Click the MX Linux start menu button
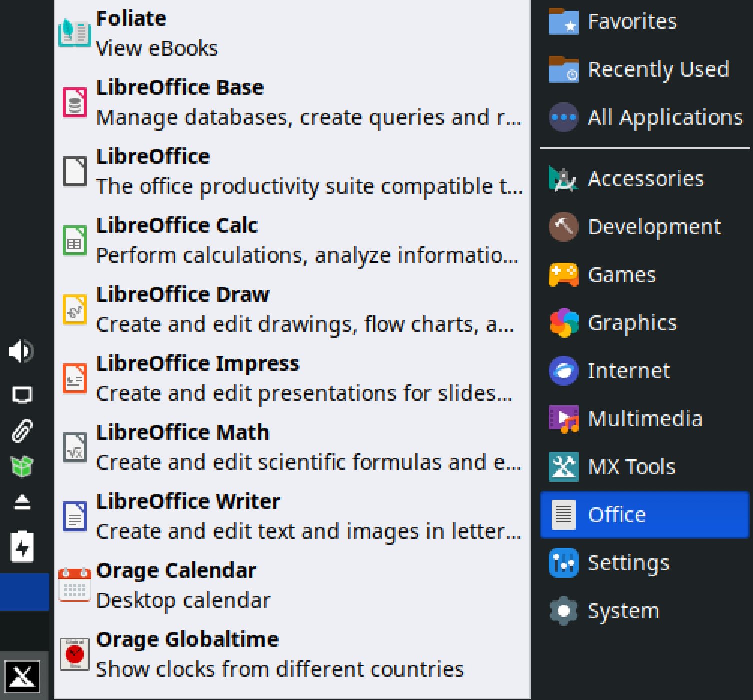 coord(22,676)
